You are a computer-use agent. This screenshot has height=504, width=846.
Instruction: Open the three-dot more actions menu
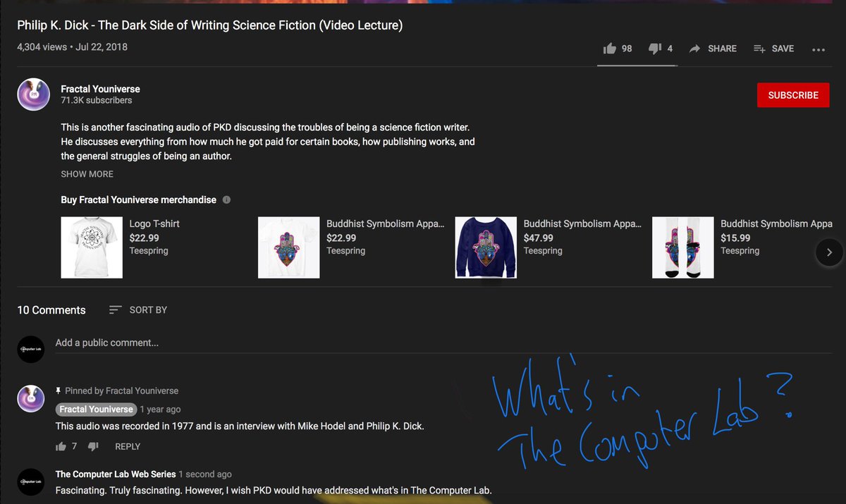819,49
